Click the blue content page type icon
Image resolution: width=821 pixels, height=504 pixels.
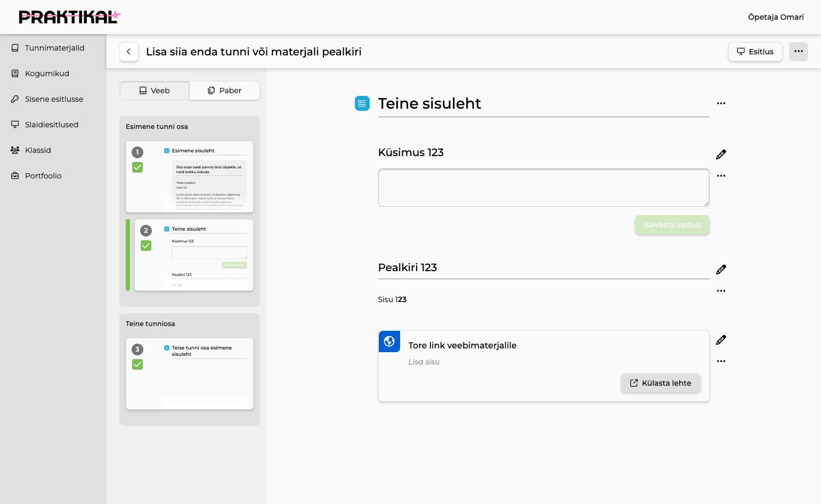(x=362, y=103)
